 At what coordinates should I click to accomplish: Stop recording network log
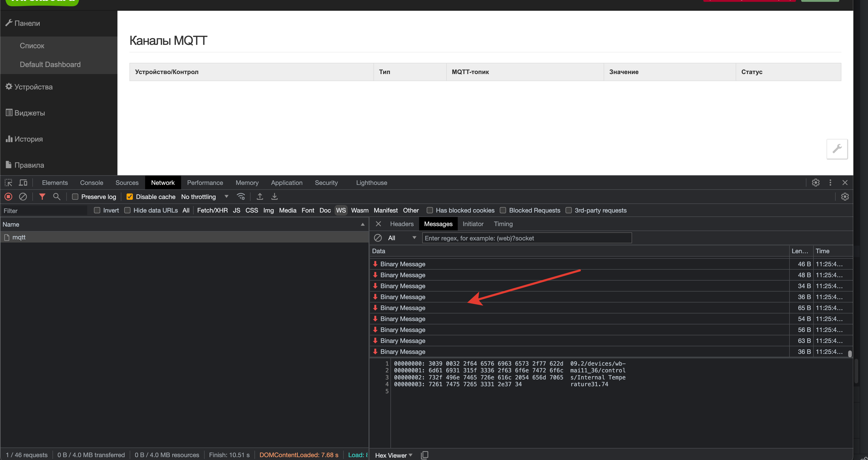[8, 197]
